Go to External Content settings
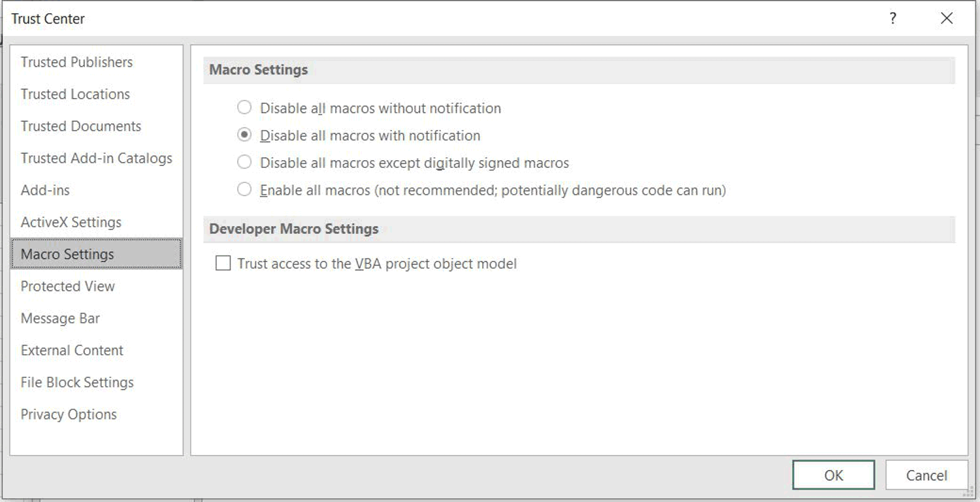The height and width of the screenshot is (502, 980). [x=72, y=350]
